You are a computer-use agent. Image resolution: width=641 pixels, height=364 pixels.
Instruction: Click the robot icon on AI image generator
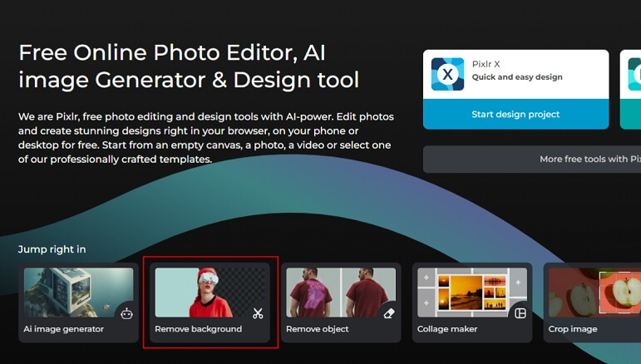[126, 314]
